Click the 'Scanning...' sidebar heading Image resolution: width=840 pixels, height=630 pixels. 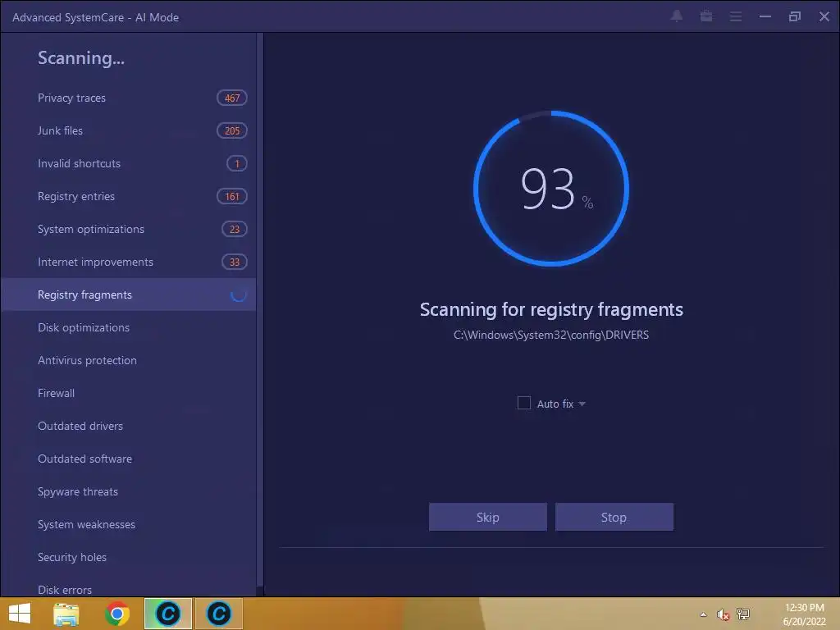point(81,58)
